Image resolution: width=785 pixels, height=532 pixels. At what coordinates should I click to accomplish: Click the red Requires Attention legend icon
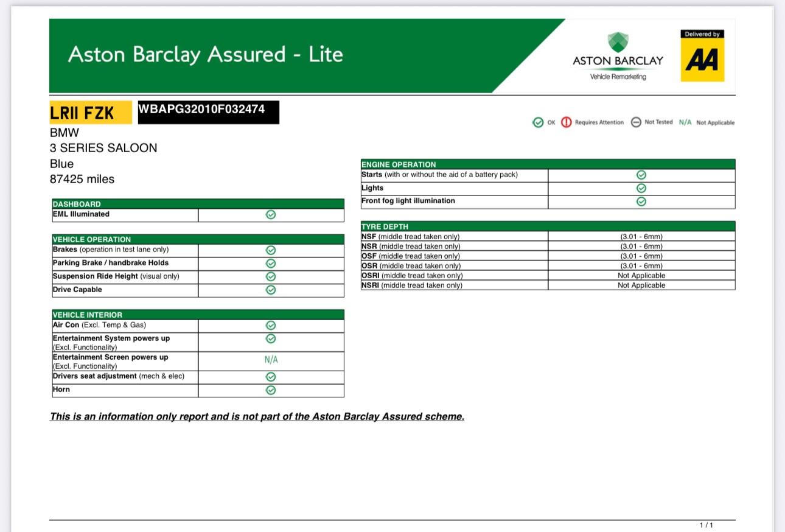click(x=566, y=122)
